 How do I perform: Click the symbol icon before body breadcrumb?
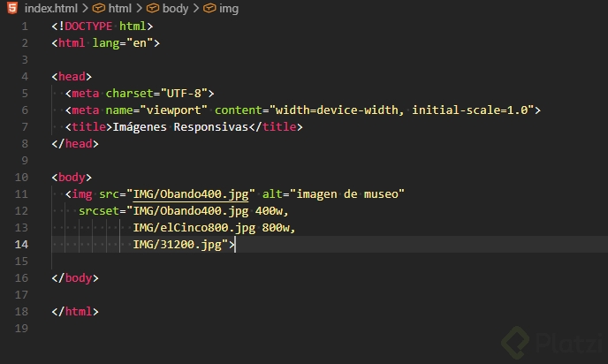[x=153, y=8]
